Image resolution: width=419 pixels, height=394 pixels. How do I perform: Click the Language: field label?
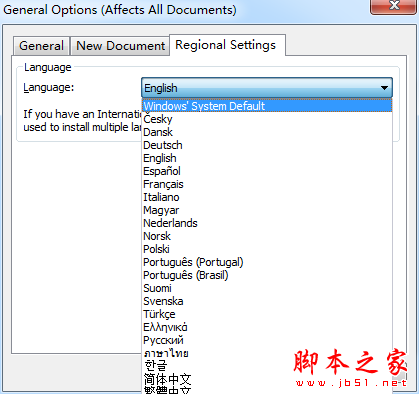(49, 88)
